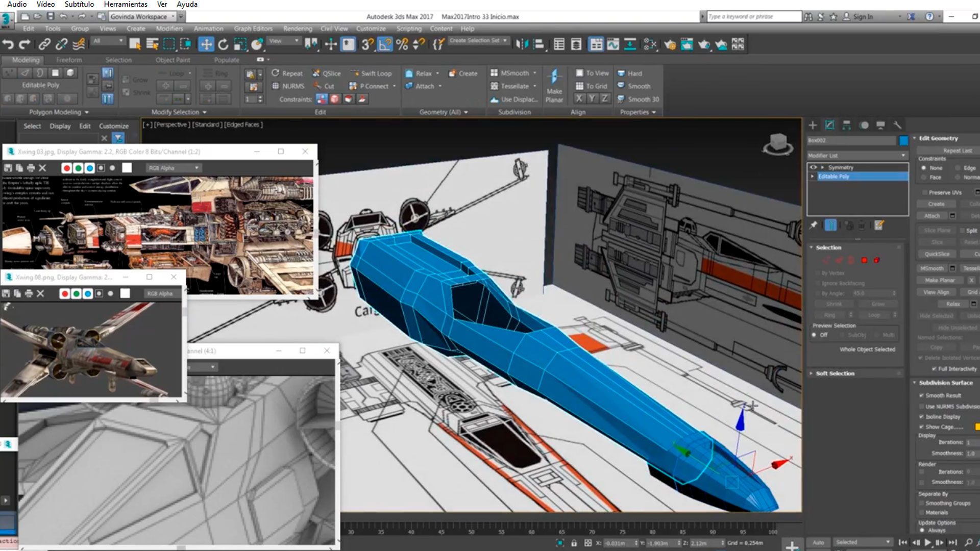
Task: Open the Graph Editors menu
Action: (x=253, y=29)
